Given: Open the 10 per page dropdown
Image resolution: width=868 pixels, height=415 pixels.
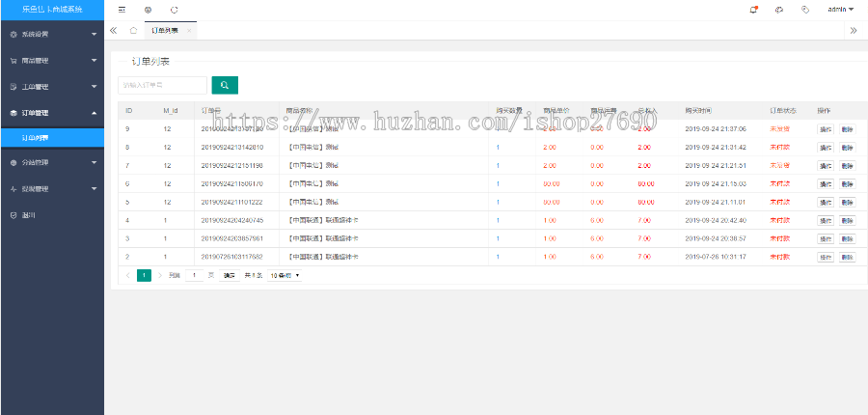Looking at the screenshot, I should click(x=285, y=275).
